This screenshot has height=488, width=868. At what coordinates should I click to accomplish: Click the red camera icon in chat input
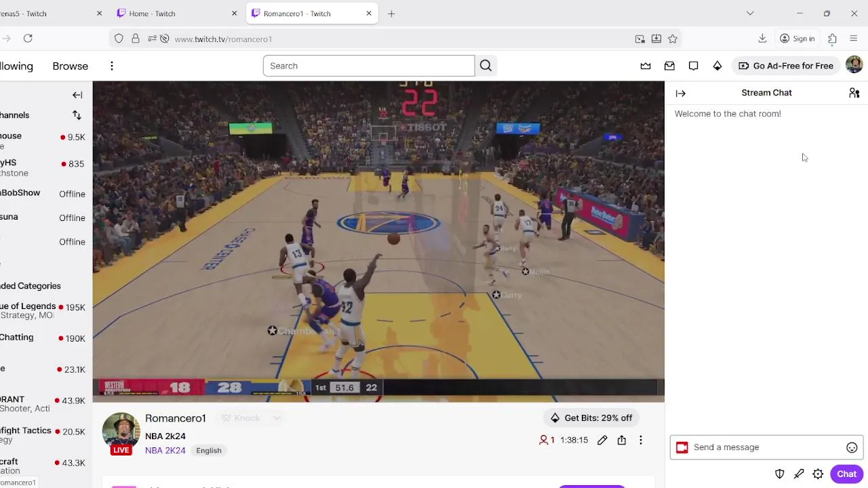[x=682, y=447]
